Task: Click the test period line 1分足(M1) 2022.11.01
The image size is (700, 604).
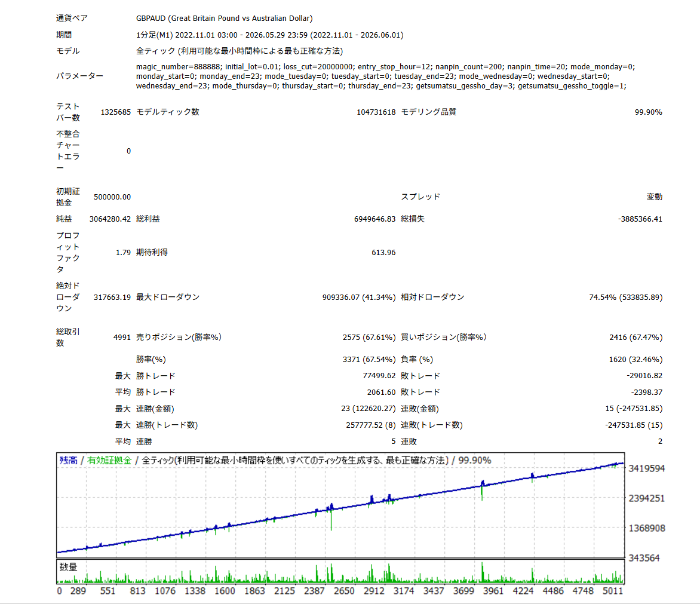Action: pyautogui.click(x=269, y=35)
